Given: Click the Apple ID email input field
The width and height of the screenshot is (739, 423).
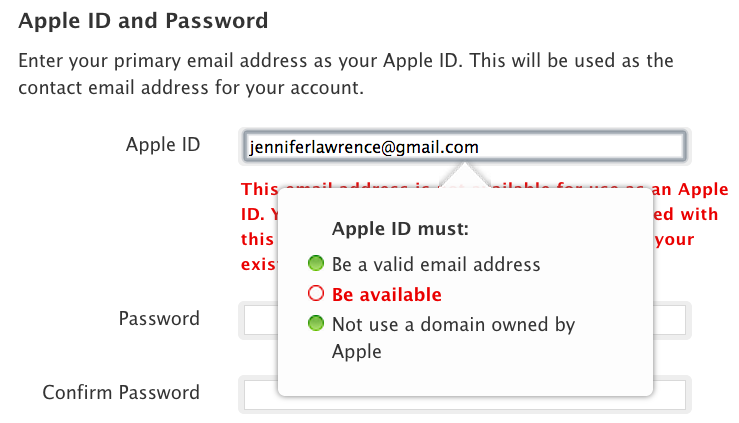Looking at the screenshot, I should pyautogui.click(x=580, y=147).
